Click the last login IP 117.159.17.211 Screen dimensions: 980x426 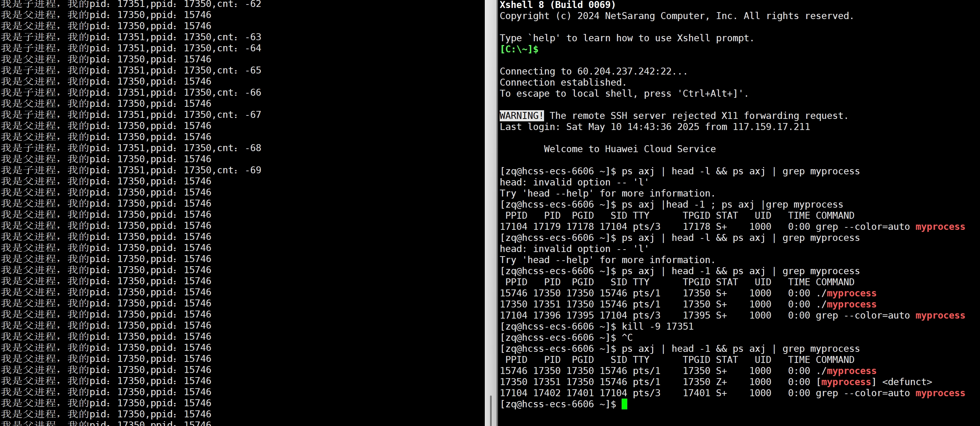(771, 127)
